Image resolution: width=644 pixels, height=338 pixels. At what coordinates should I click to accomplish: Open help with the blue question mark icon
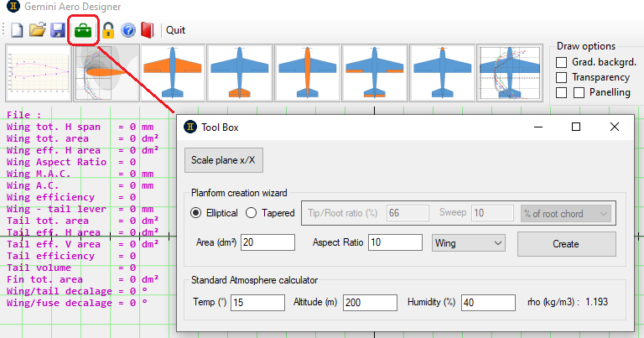[128, 30]
